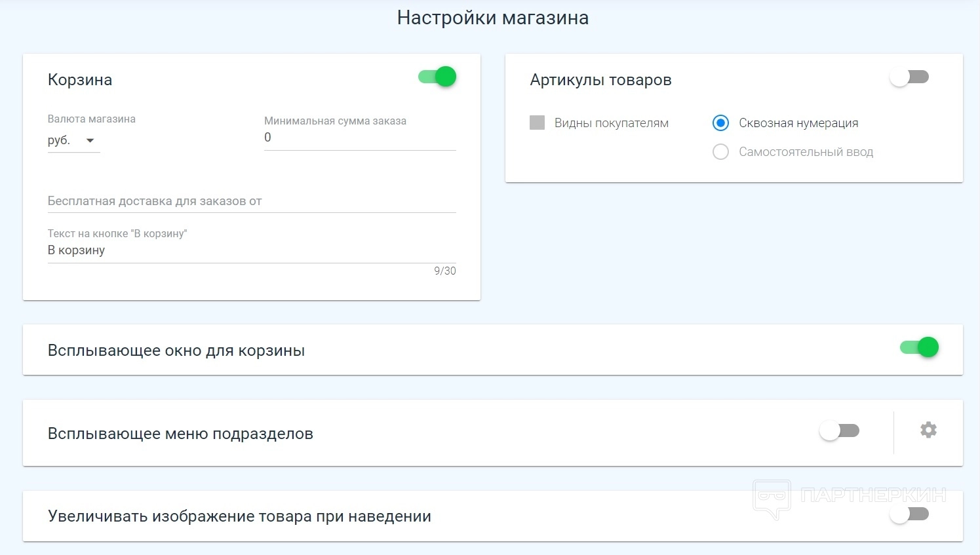Turn off the Всплывающее окно для корзины switch
This screenshot has width=980, height=555.
coord(919,348)
